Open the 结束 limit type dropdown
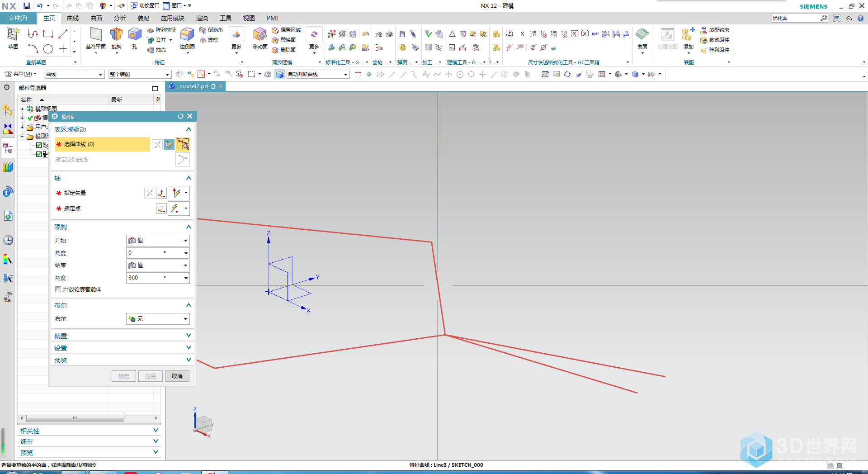 pyautogui.click(x=157, y=265)
